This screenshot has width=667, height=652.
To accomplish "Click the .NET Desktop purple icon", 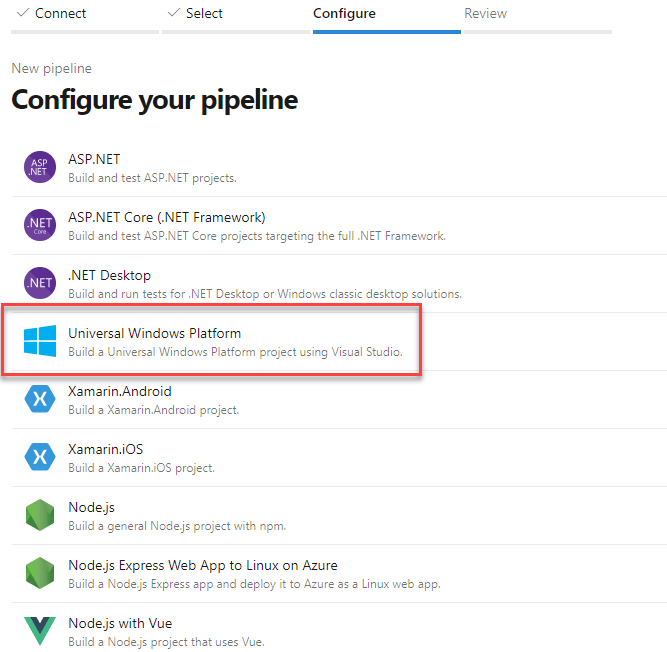I will click(40, 283).
